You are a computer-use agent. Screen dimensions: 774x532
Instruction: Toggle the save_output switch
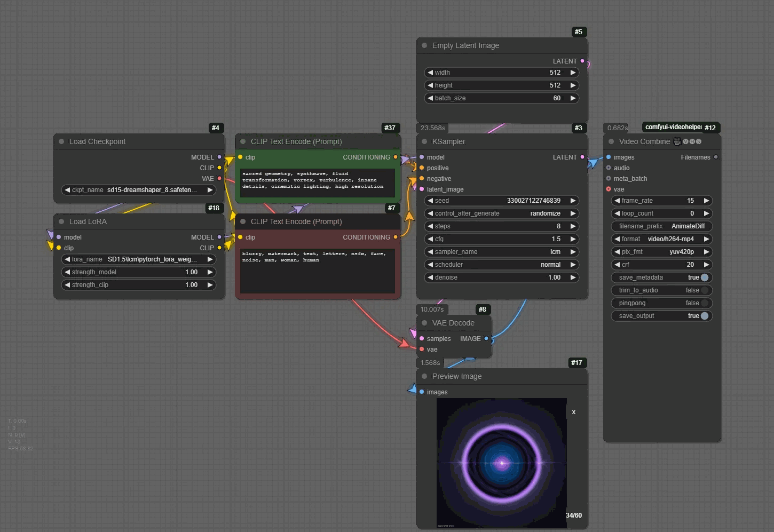704,316
